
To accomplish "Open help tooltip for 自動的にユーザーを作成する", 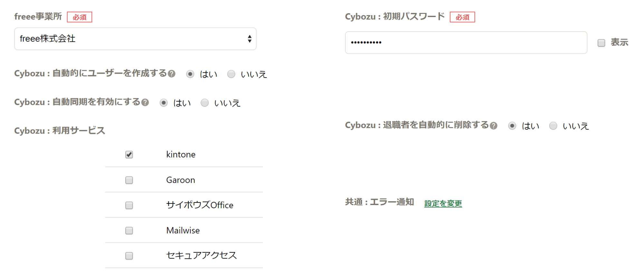I will click(x=172, y=74).
